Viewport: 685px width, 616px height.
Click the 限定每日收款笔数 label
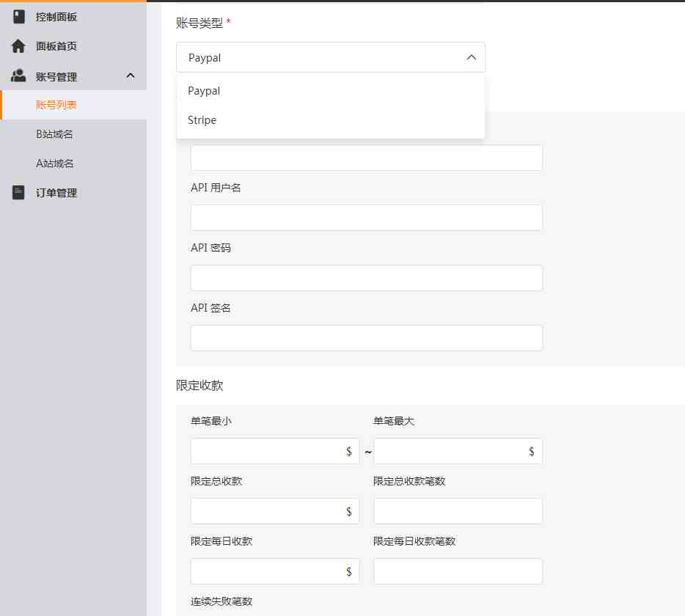[x=414, y=541]
